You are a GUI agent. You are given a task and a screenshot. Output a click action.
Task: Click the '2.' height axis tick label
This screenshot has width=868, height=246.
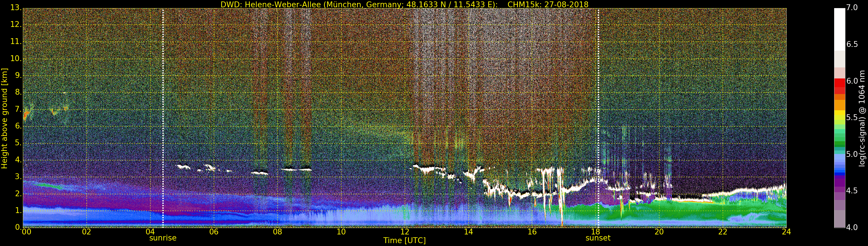[x=18, y=193]
